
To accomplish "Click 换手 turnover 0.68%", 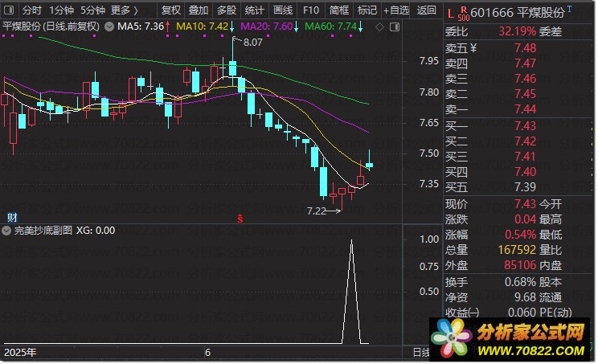I will tap(521, 282).
